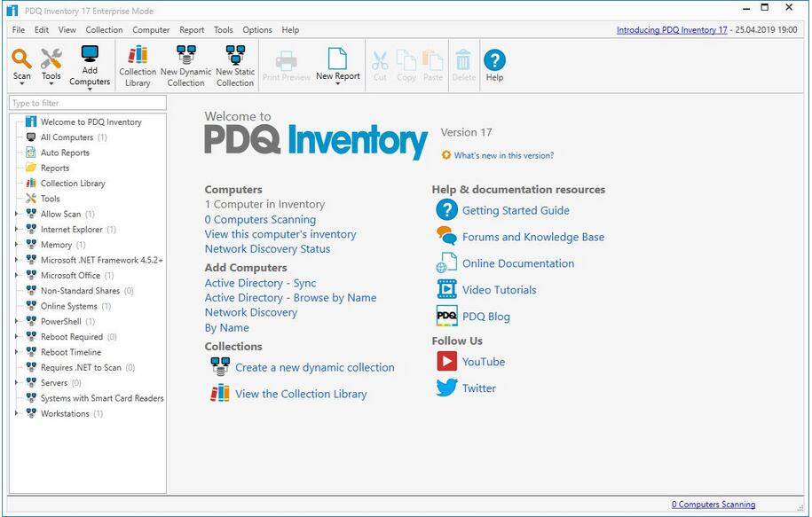Expand the Microsoft Office collection node
Image resolution: width=812 pixels, height=517 pixels.
17,275
